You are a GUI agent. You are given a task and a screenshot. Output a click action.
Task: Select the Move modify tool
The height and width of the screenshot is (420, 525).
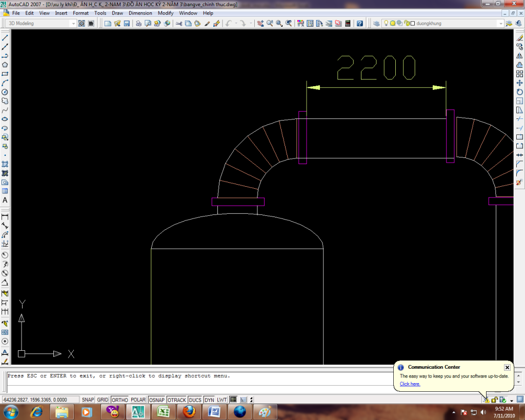pyautogui.click(x=519, y=83)
